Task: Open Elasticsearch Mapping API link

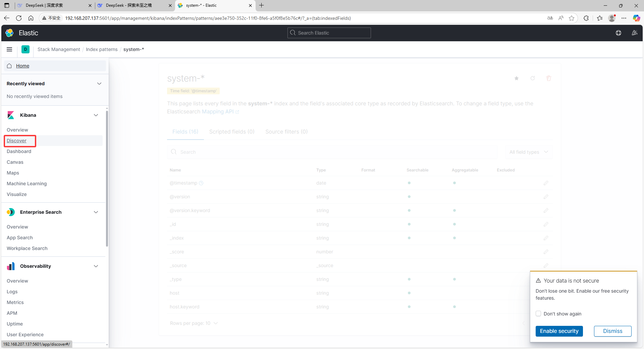Action: 220,112
